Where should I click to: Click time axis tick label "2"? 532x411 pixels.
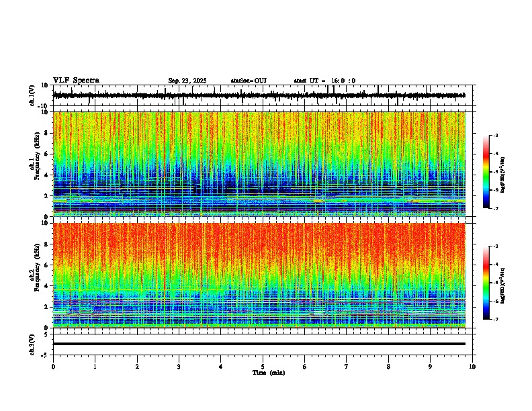[137, 367]
